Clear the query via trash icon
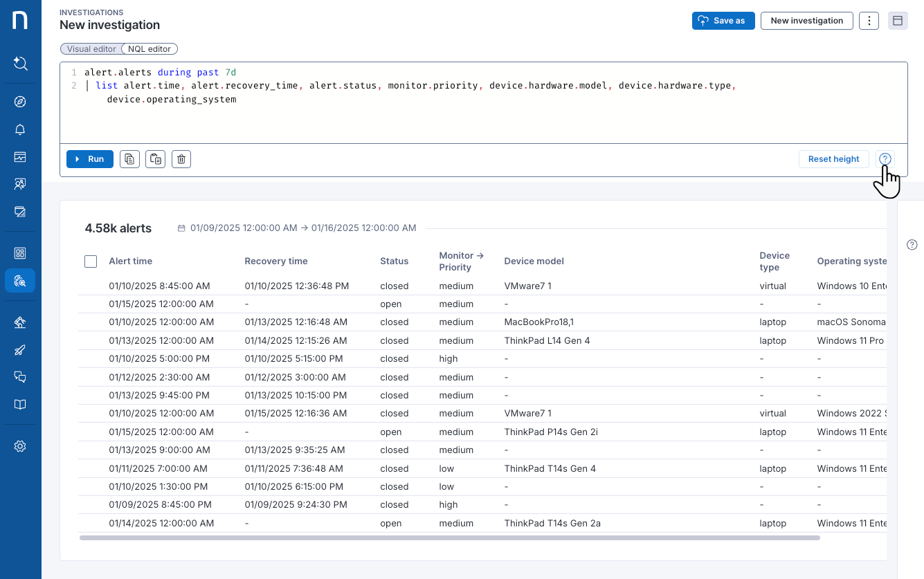The image size is (924, 579). point(181,158)
